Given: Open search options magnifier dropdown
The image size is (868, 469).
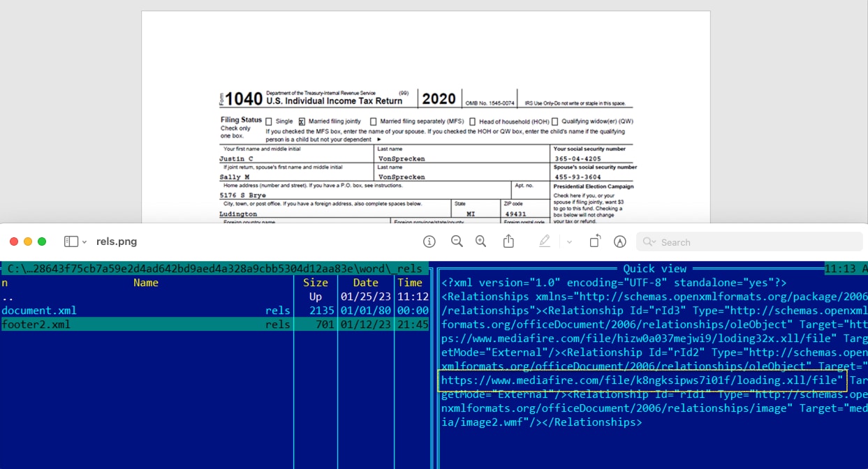Looking at the screenshot, I should [x=649, y=242].
